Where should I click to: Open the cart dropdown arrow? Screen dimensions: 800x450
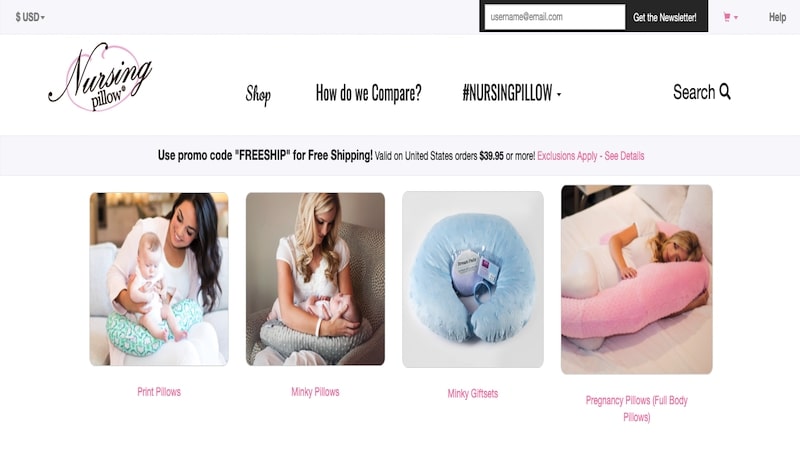click(736, 18)
